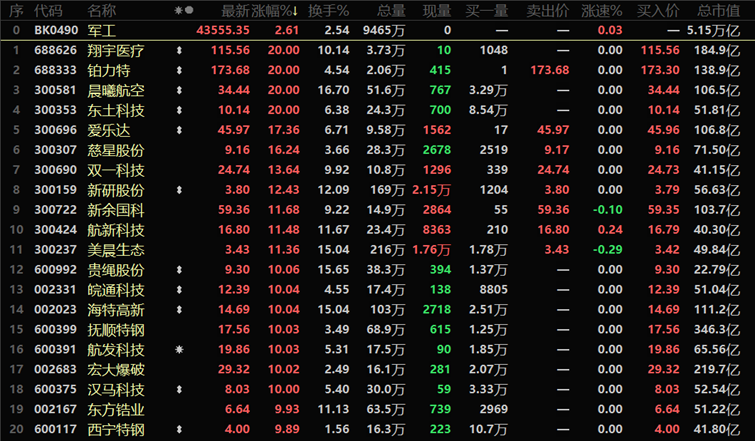Click stock code 002683
Screen dimensions: 755x441
pyautogui.click(x=55, y=369)
